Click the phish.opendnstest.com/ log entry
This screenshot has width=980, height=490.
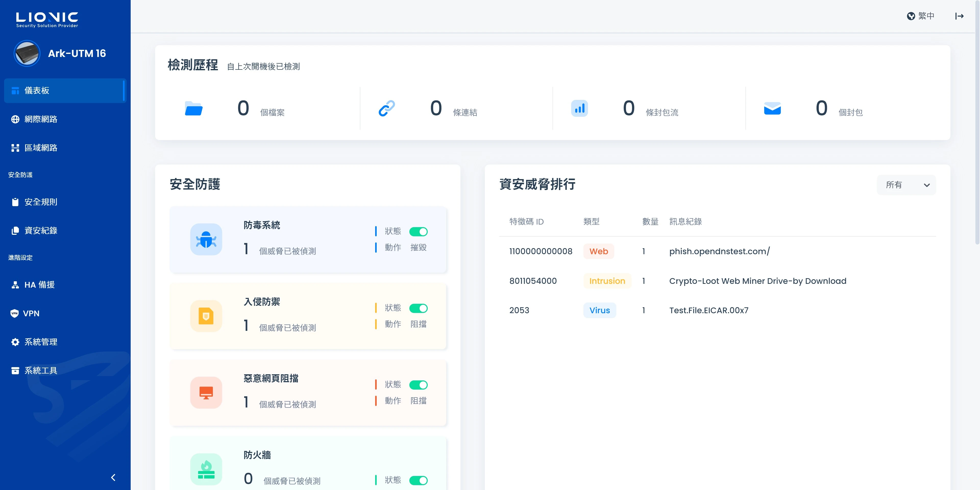(x=719, y=251)
